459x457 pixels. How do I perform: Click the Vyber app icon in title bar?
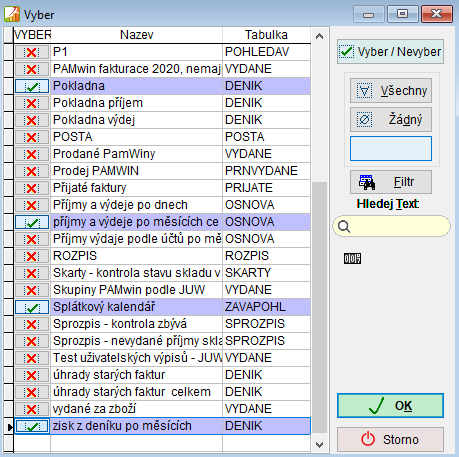(12, 14)
